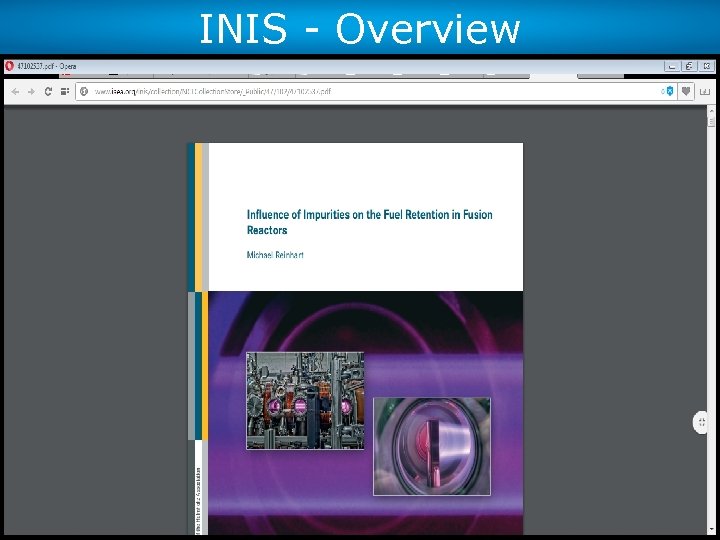Reload the PDF page
The image size is (720, 540).
[x=48, y=91]
